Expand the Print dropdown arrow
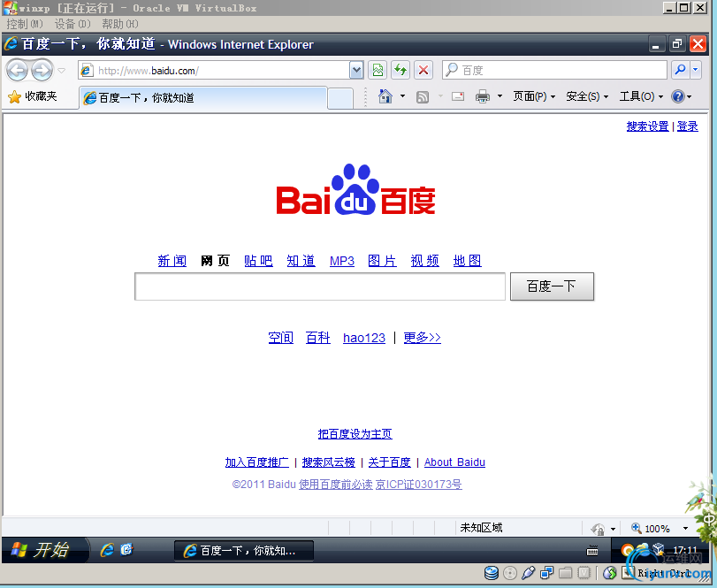This screenshot has width=717, height=588. coord(500,96)
